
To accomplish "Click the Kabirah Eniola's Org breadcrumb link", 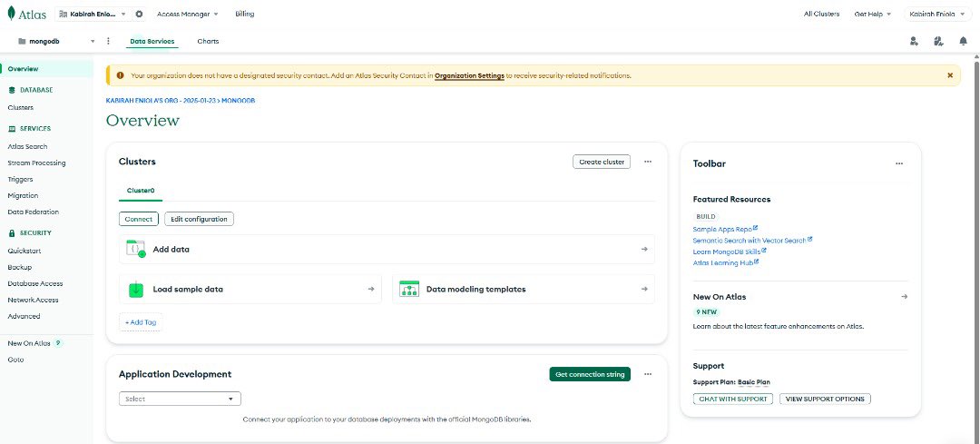I will (162, 101).
